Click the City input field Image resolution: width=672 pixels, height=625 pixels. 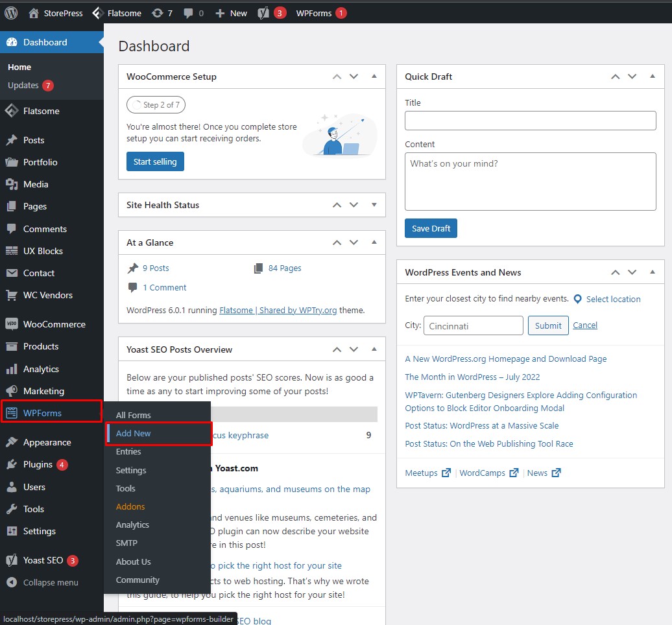click(x=473, y=325)
